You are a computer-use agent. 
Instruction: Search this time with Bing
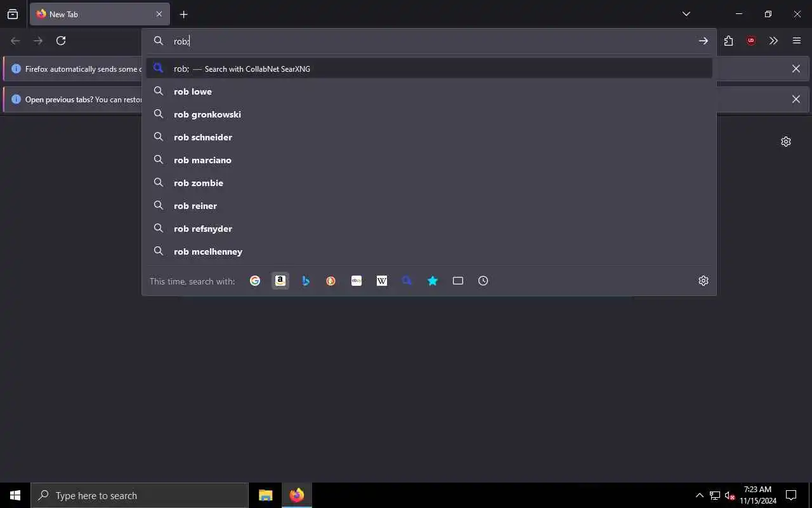point(306,281)
